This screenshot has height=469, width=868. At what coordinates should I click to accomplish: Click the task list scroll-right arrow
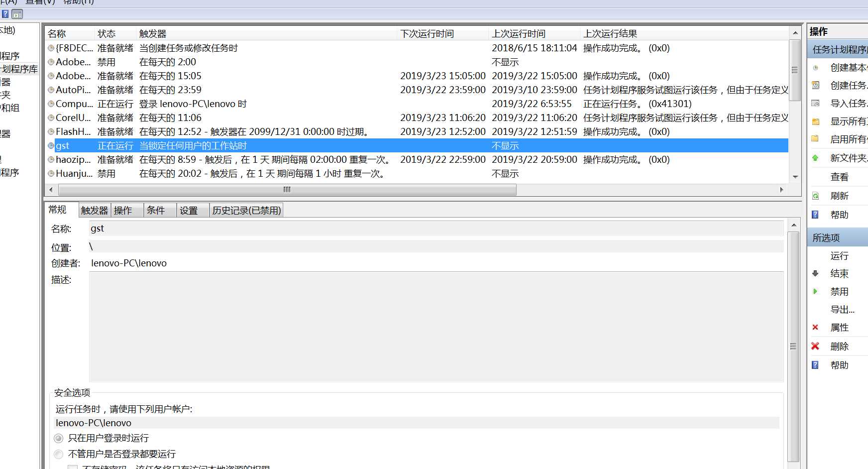coord(782,190)
